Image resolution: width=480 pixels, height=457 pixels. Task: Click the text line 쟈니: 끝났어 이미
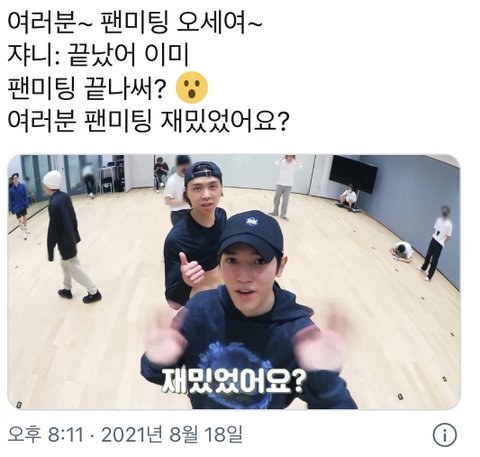[98, 56]
